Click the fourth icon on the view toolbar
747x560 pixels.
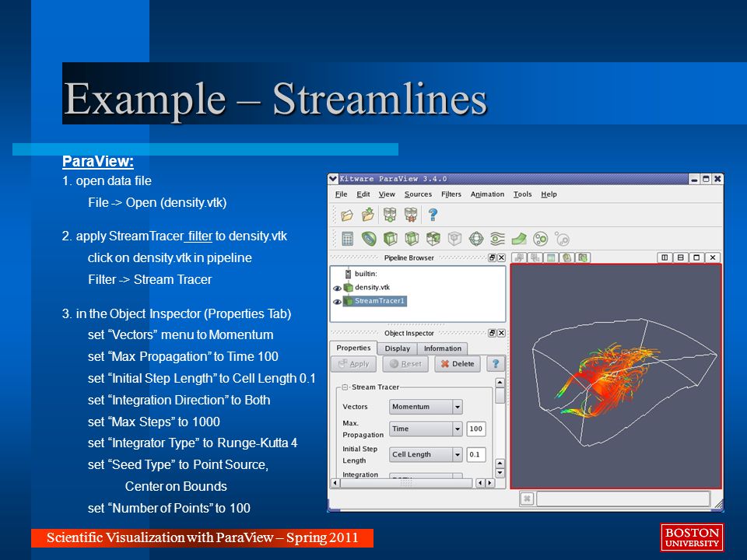567,257
